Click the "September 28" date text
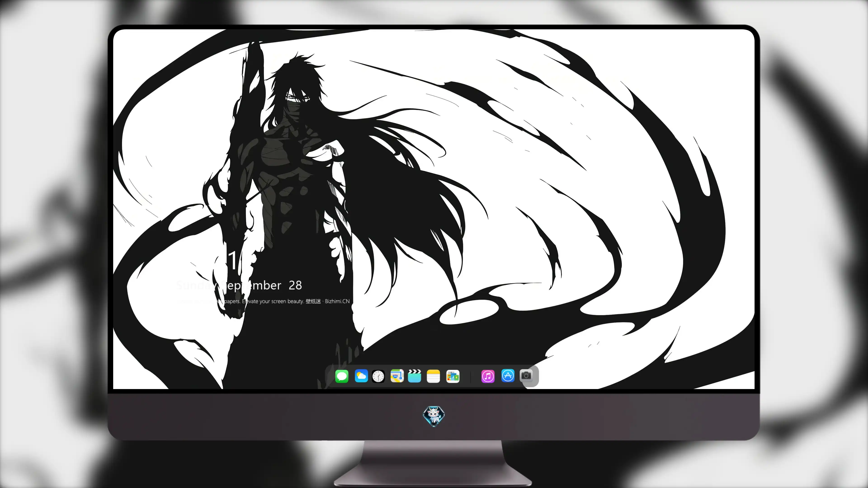The height and width of the screenshot is (488, 868). tap(261, 286)
